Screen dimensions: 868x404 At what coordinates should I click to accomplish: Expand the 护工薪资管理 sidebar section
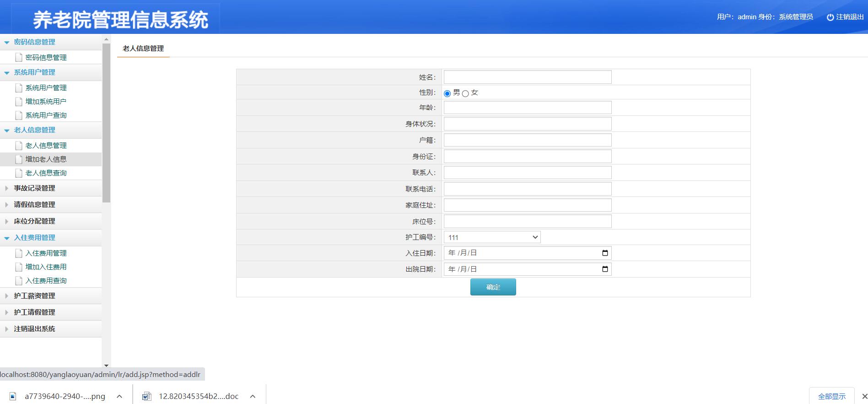(x=6, y=296)
